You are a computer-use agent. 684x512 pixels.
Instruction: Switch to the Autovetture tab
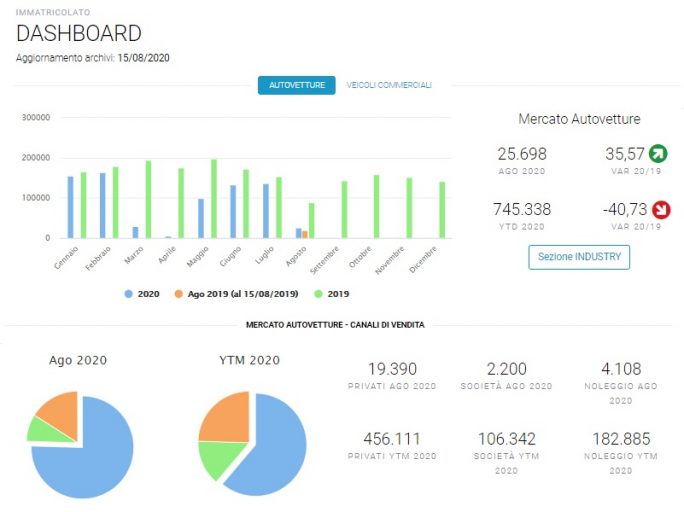tap(297, 85)
